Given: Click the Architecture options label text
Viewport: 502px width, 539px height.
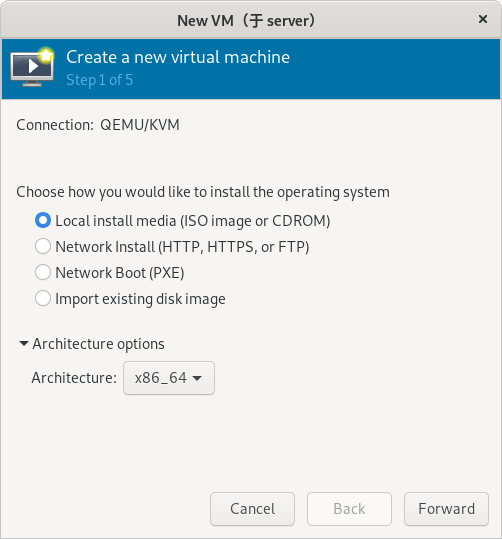Looking at the screenshot, I should pos(98,344).
